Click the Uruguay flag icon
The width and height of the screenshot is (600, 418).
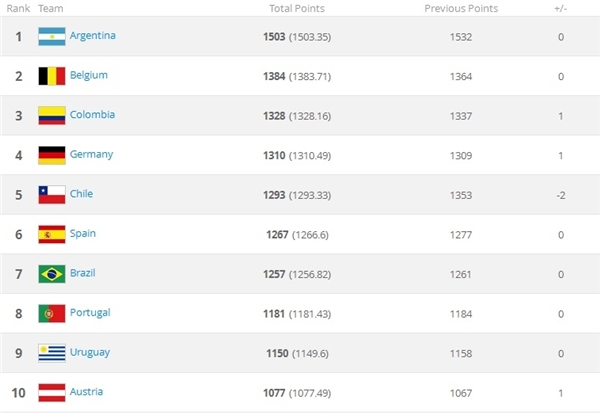coord(52,353)
